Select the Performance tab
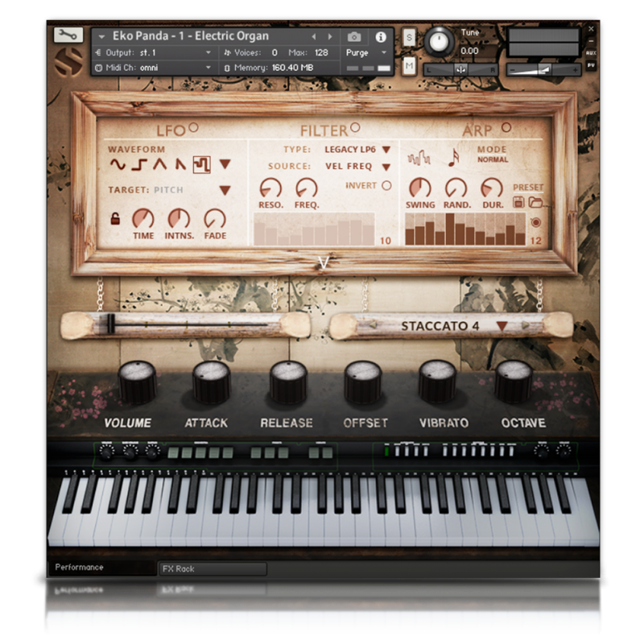This screenshot has height=644, width=644. [80, 568]
